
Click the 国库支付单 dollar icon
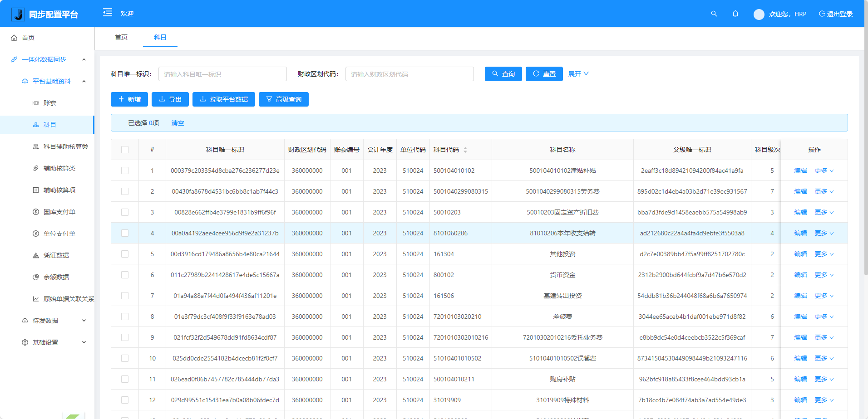click(36, 212)
